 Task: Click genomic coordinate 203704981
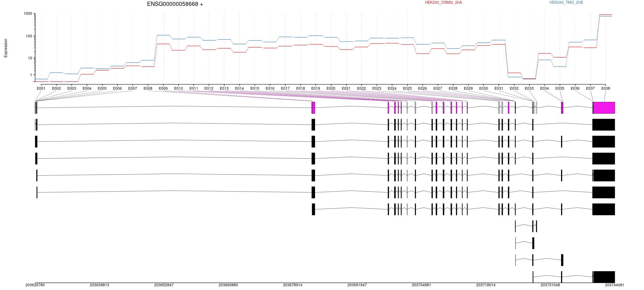[422, 285]
